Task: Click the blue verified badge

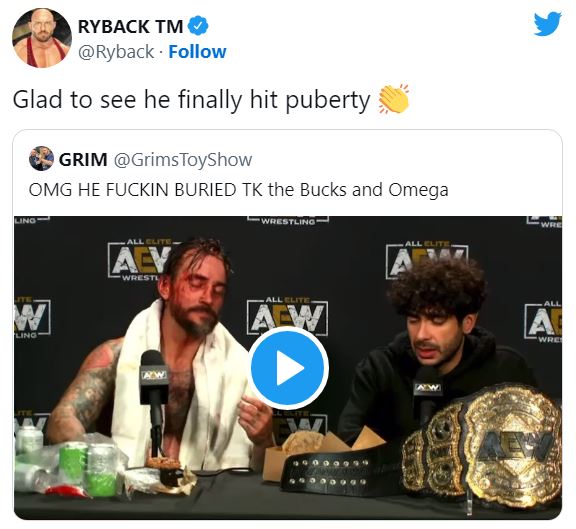Action: 198,26
